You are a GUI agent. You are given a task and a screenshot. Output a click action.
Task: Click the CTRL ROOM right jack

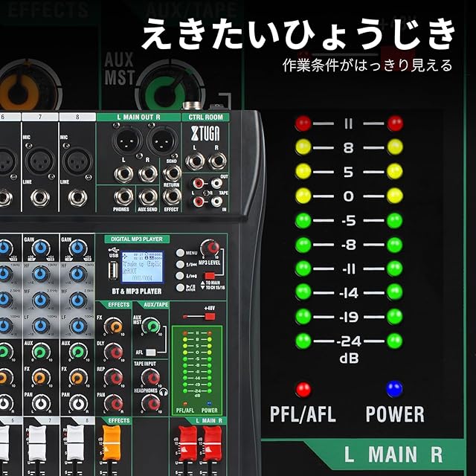click(x=217, y=161)
